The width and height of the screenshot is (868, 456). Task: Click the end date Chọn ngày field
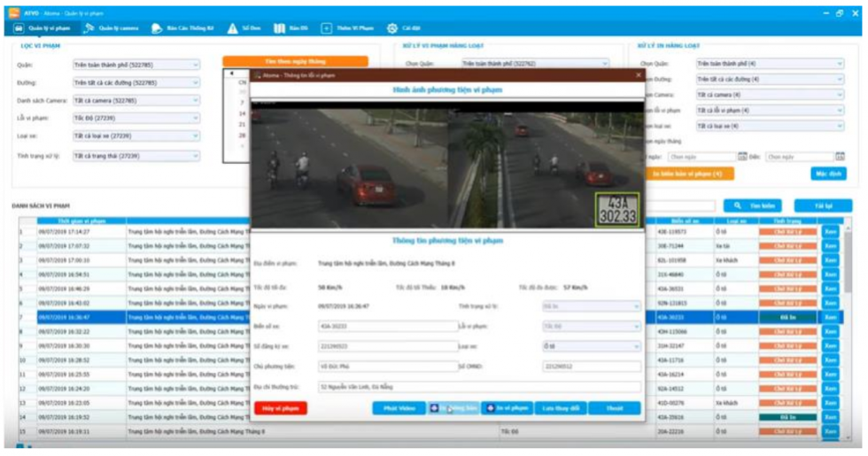[x=799, y=158]
